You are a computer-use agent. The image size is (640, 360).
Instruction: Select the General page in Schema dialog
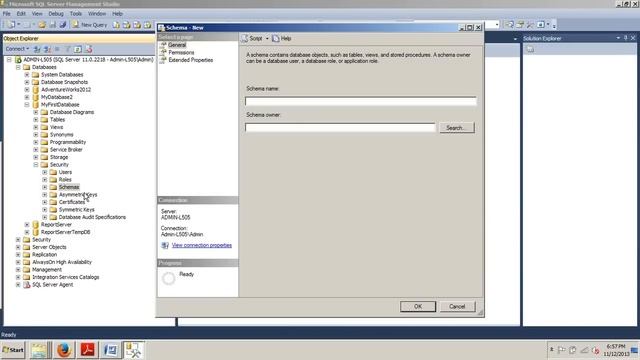coord(177,45)
